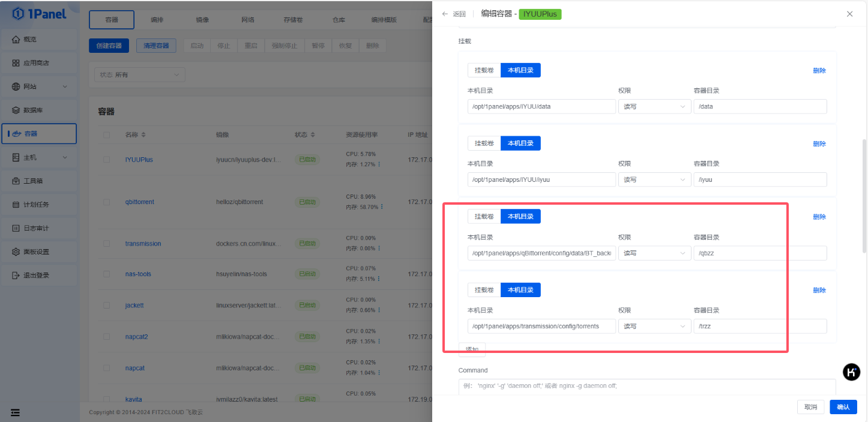
Task: Focus the Command input field
Action: coord(647,387)
